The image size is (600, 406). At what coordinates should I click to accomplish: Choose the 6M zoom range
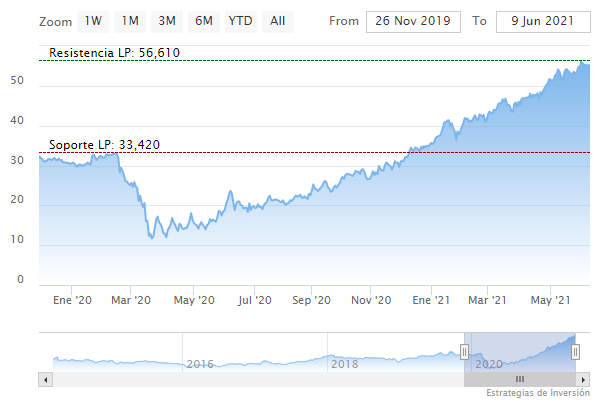tap(204, 21)
